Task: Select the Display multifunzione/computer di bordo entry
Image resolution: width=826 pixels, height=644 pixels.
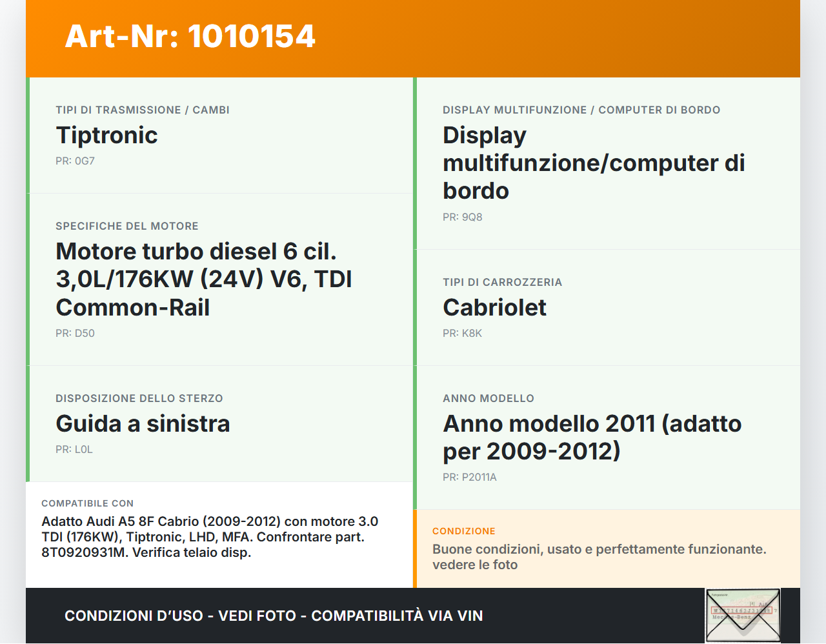Action: point(594,163)
